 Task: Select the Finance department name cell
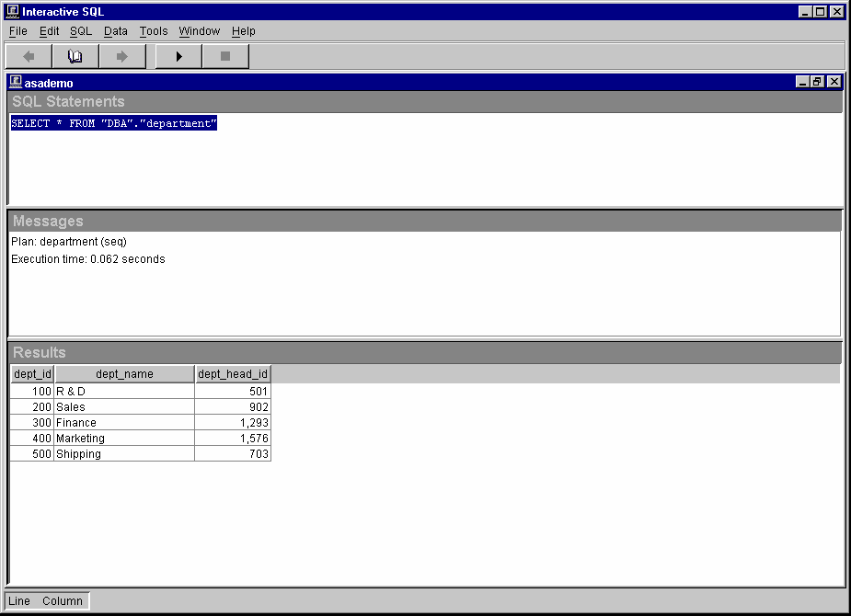click(123, 423)
